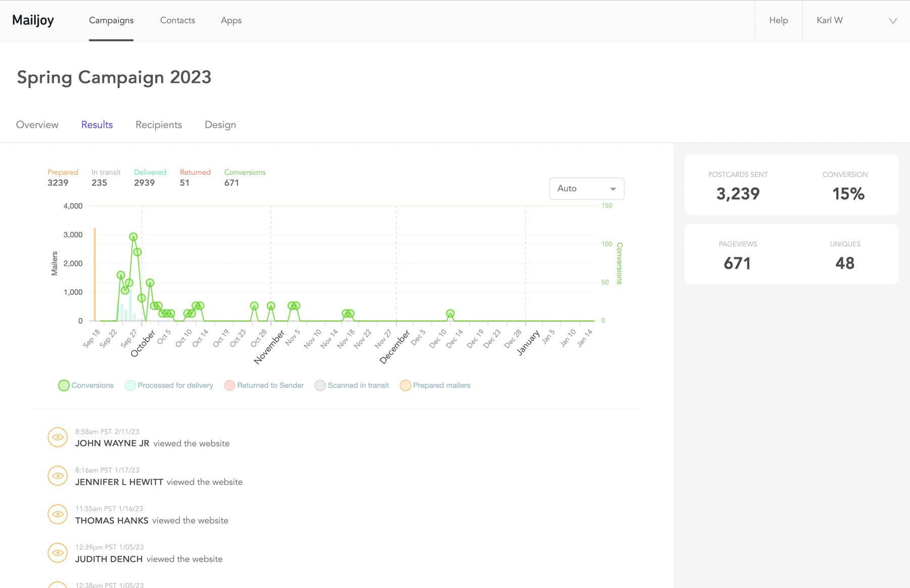Click eye icon beside Thomas Hanks
910x588 pixels.
click(58, 514)
